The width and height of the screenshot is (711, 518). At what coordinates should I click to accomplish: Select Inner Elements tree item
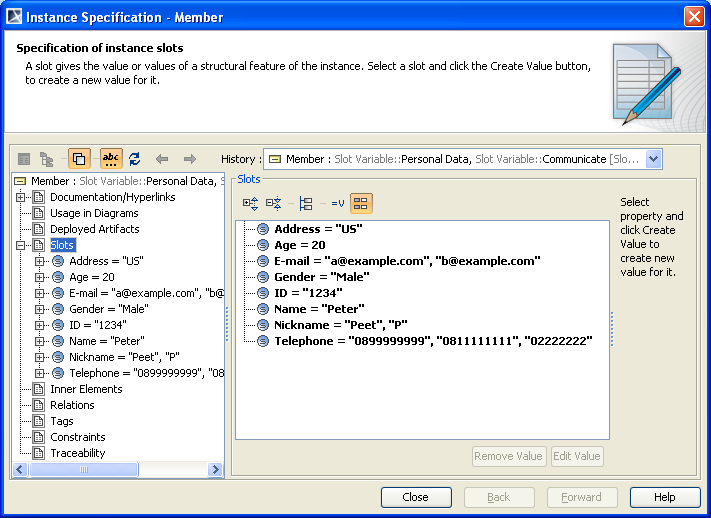86,389
